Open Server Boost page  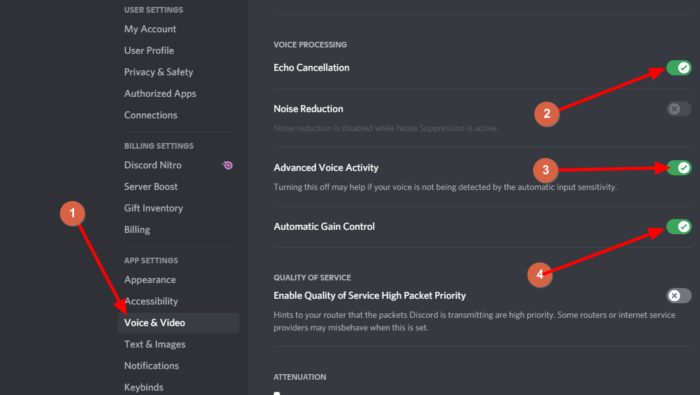point(150,187)
